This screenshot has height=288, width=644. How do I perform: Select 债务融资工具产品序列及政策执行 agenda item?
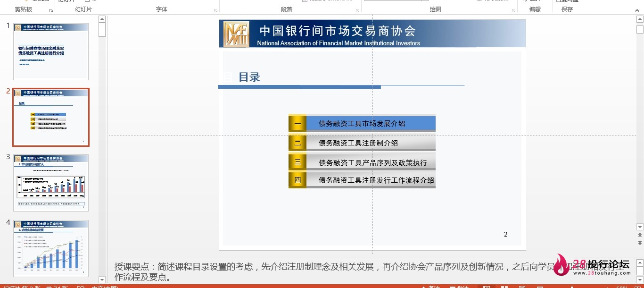pyautogui.click(x=373, y=163)
